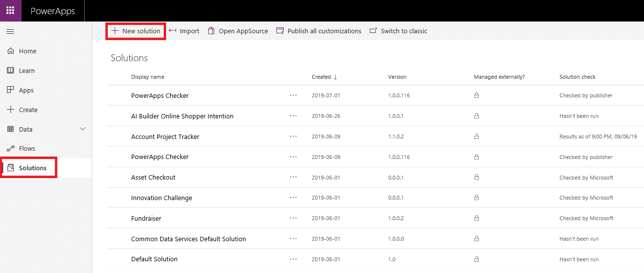
Task: Click the Open AppSource bag icon
Action: click(211, 31)
